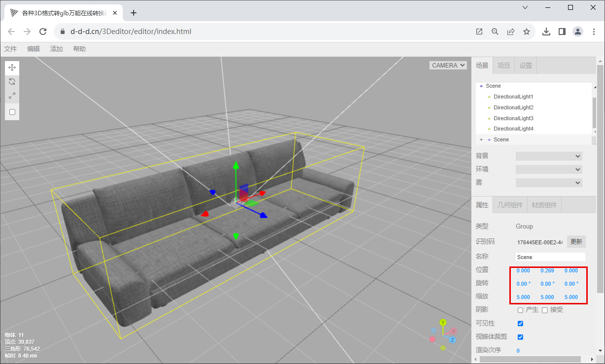Open the 文件 menu
The image size is (605, 364).
point(10,49)
